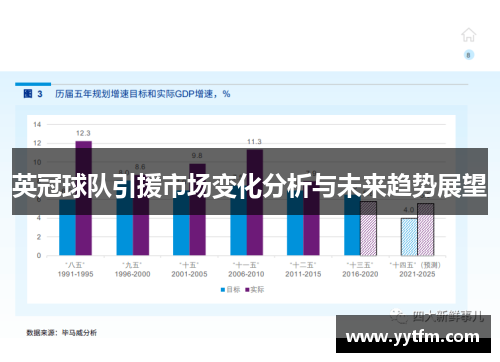Click the 14 y-axis tick label
Screen dimensions: 500x362
[x=37, y=125]
